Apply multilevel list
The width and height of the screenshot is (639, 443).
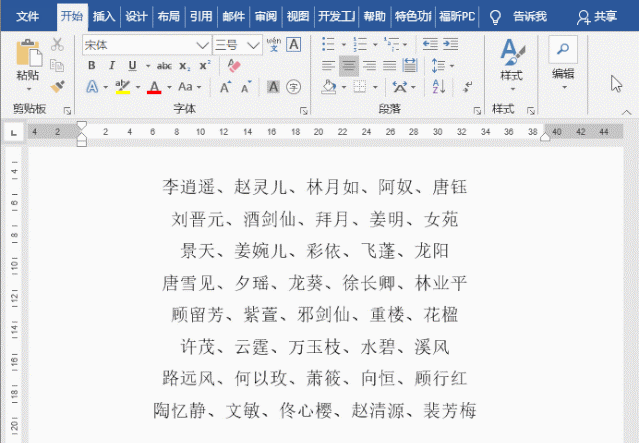pyautogui.click(x=391, y=44)
